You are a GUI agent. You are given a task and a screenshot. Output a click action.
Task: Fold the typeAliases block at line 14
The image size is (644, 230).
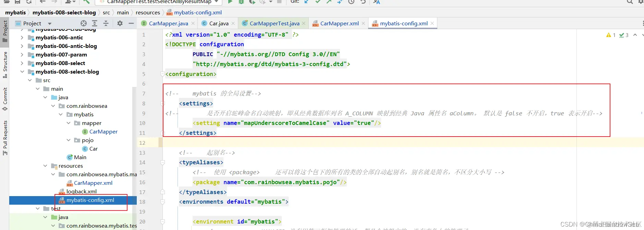tap(162, 162)
